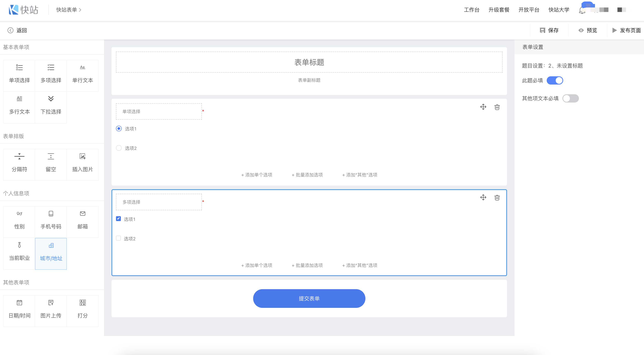Click 发布页面 to publish

tap(626, 30)
